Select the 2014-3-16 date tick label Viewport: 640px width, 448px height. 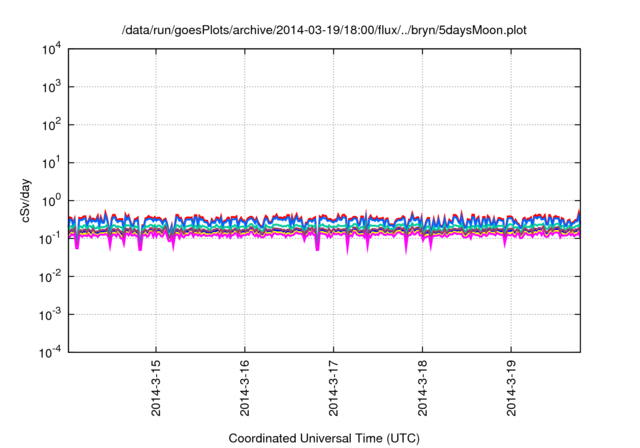246,391
